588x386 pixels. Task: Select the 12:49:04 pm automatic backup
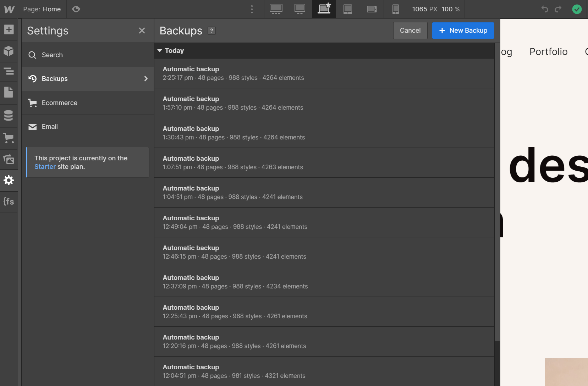tap(324, 222)
